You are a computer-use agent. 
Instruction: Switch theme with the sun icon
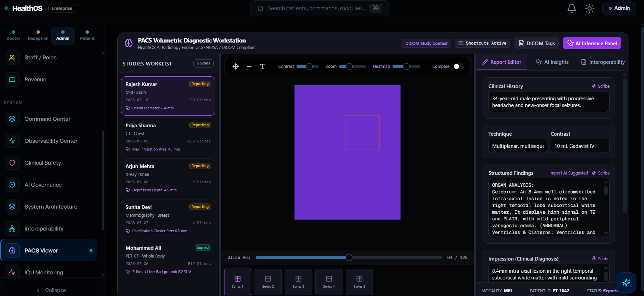(590, 8)
